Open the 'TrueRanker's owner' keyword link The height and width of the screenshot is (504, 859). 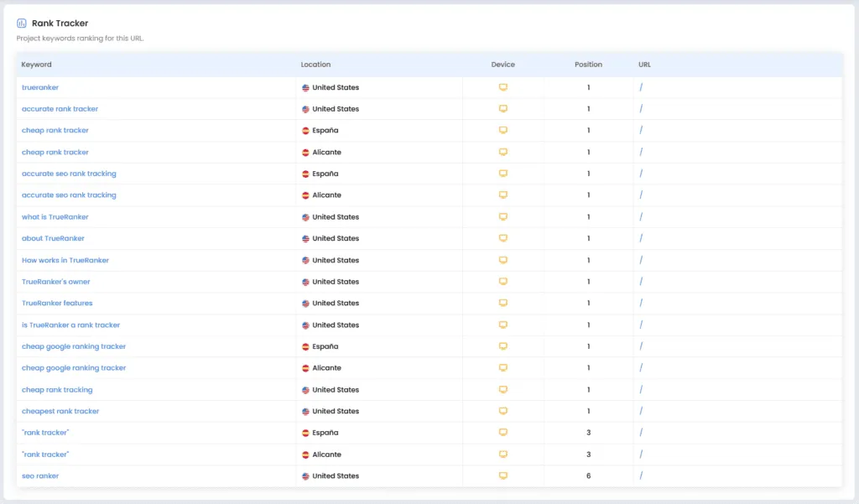pyautogui.click(x=56, y=282)
